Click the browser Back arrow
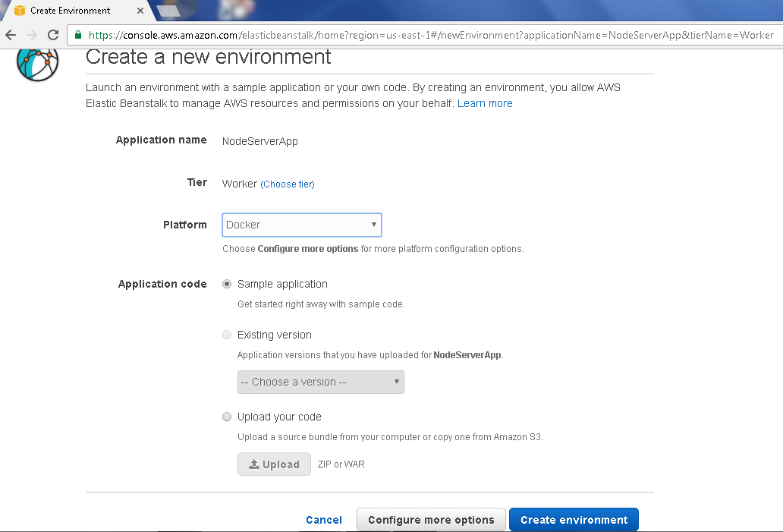 (11, 35)
